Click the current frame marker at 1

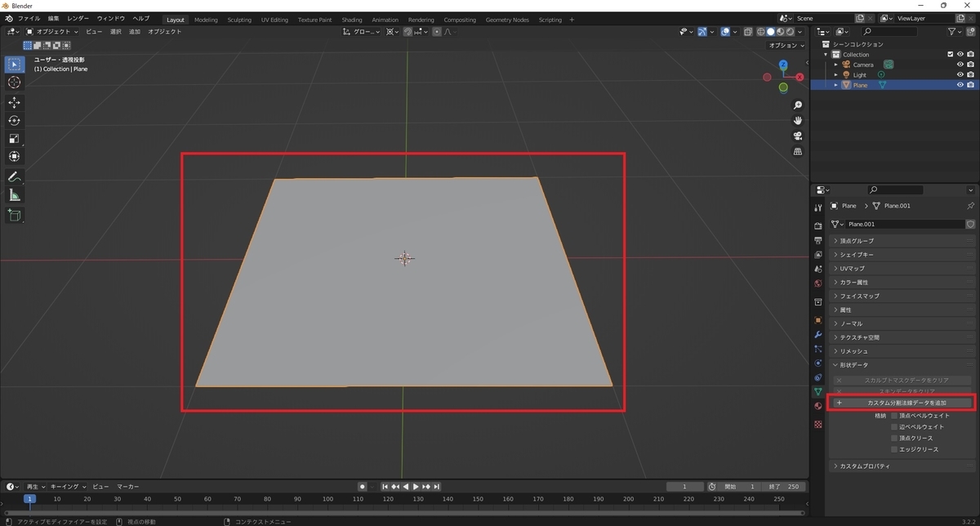tap(29, 498)
